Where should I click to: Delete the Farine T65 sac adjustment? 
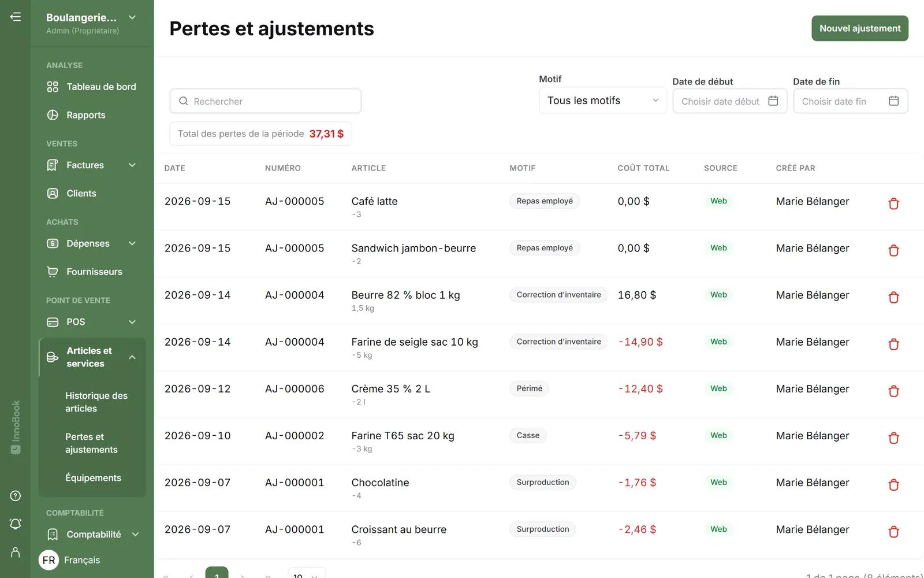coord(893,438)
